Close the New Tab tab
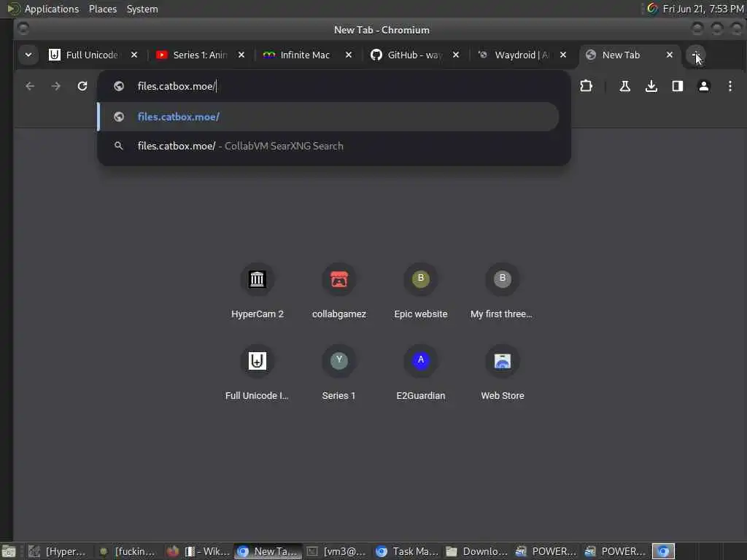Image resolution: width=747 pixels, height=560 pixels. point(670,55)
